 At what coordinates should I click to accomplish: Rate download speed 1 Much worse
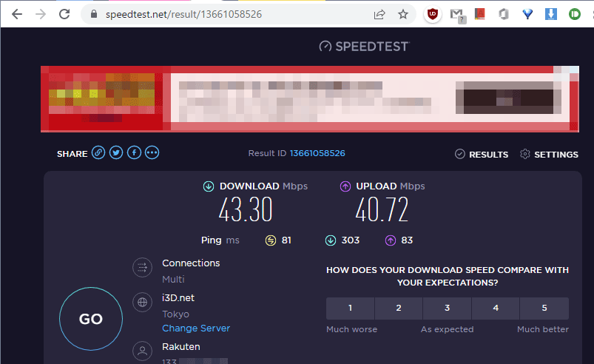(350, 308)
